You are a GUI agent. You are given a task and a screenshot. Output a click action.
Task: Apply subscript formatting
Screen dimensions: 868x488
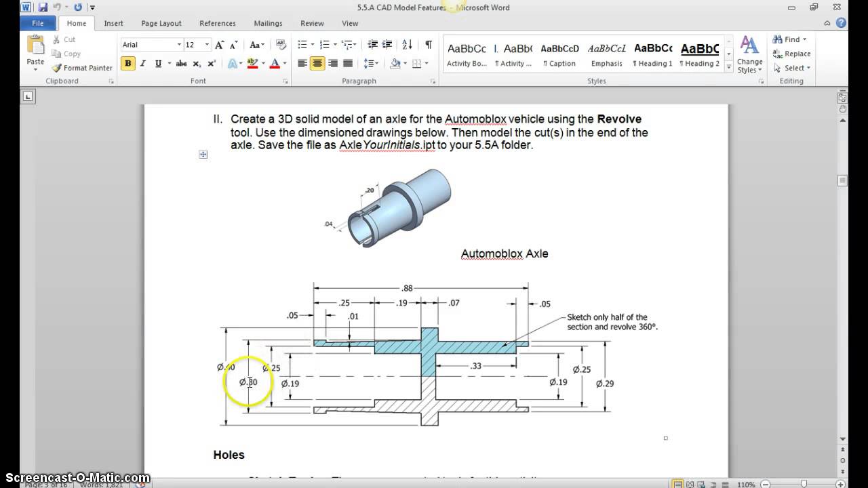(x=197, y=64)
